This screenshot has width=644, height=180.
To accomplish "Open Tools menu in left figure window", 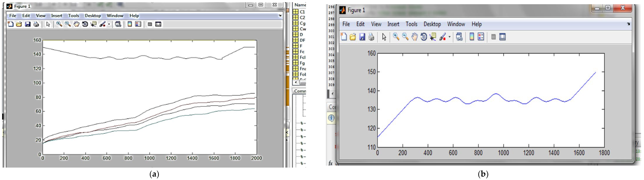I will tap(74, 16).
